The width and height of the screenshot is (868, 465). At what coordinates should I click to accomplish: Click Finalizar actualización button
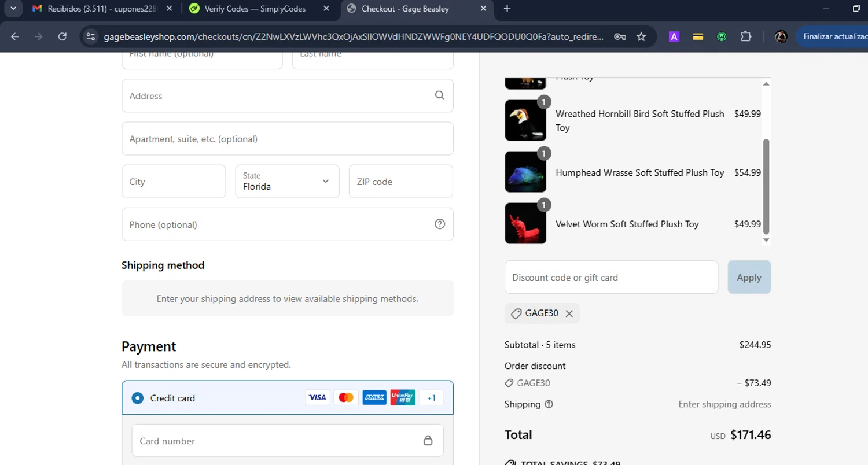[833, 36]
